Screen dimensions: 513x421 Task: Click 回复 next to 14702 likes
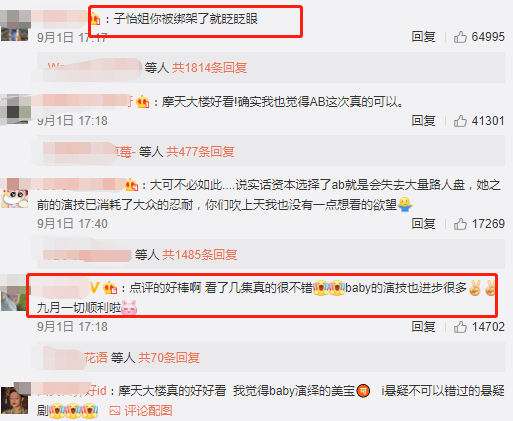[423, 327]
